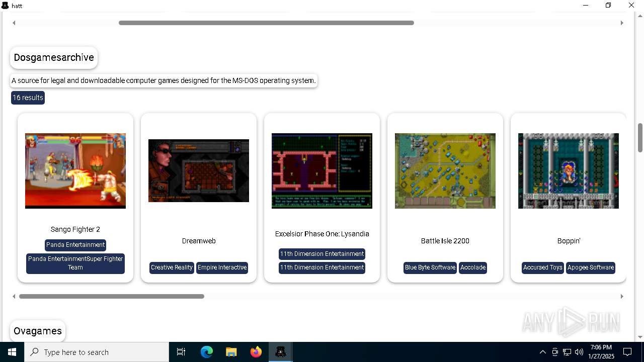Viewport: 644px width, 362px height.
Task: Open the taskbar clock and date
Action: (x=601, y=352)
